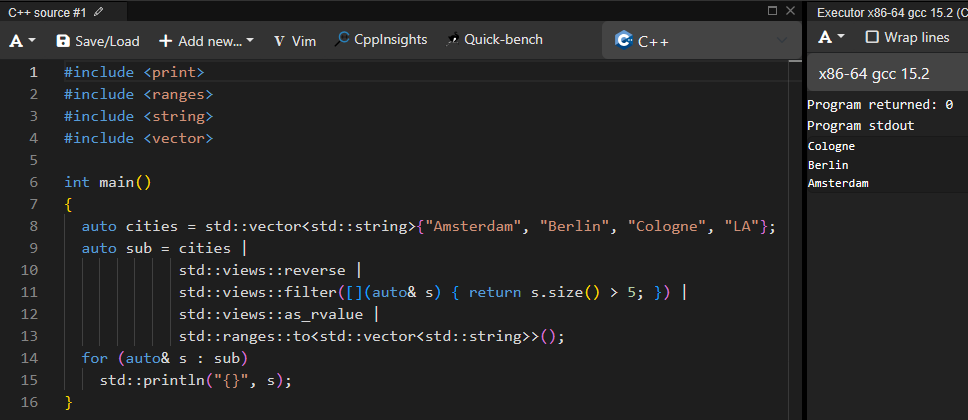This screenshot has height=420, width=968.
Task: Open the Add new... dropdown
Action: pos(206,41)
